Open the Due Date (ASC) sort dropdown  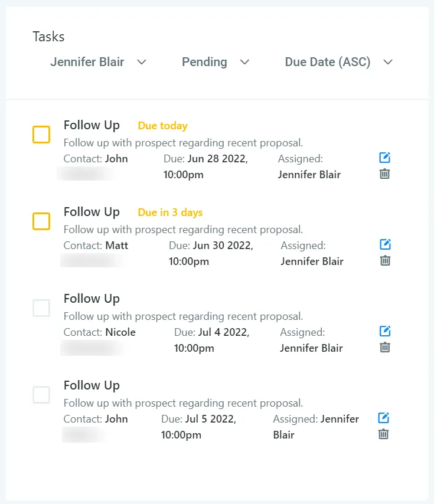point(338,62)
